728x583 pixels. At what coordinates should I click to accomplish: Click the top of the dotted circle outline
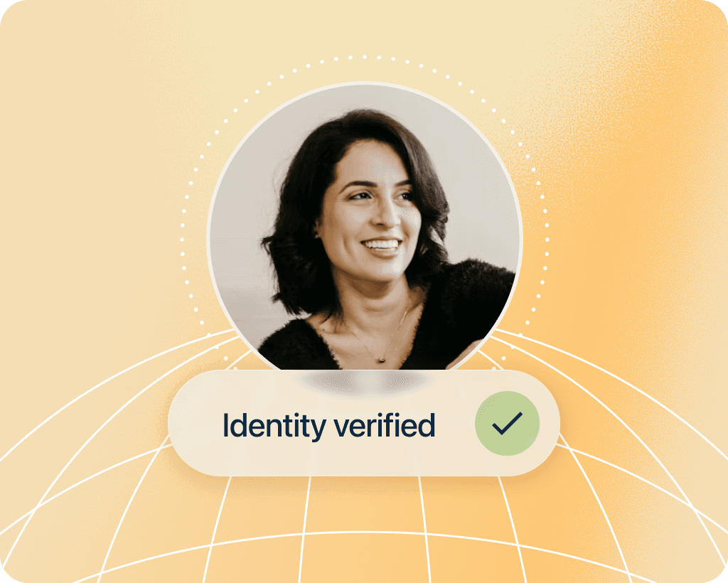(x=365, y=57)
